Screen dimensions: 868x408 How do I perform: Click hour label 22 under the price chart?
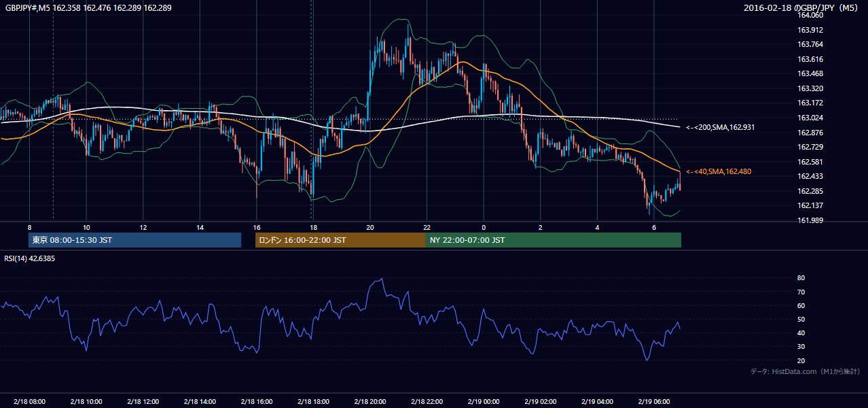pyautogui.click(x=427, y=227)
